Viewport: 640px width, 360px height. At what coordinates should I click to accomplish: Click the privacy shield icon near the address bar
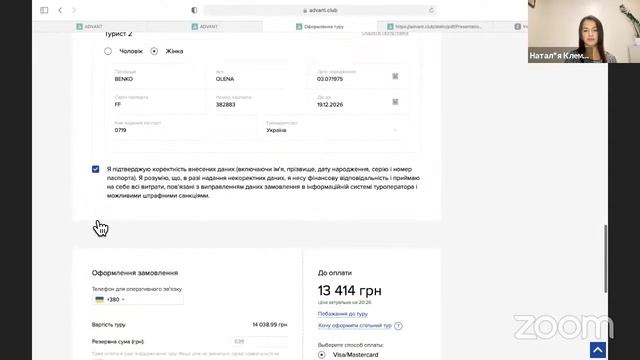pos(194,10)
